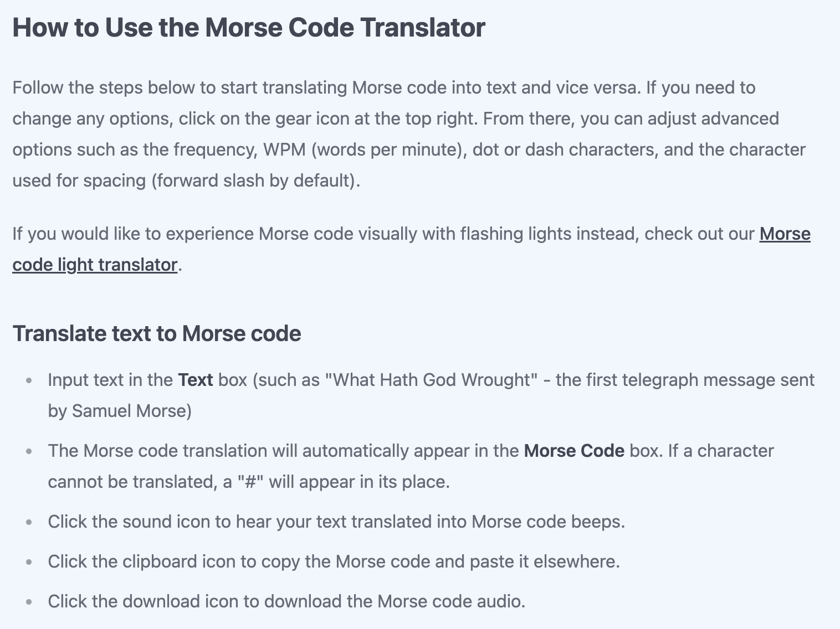This screenshot has width=840, height=629.
Task: Click the "How to Use the Morse Code Translator" heading
Action: coord(249,27)
